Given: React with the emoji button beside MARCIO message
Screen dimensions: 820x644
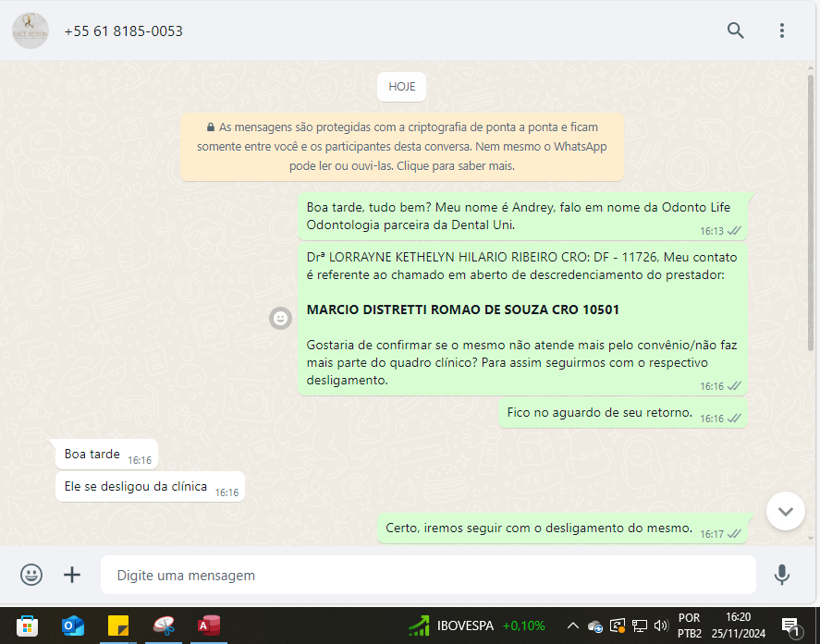Looking at the screenshot, I should pyautogui.click(x=280, y=318).
